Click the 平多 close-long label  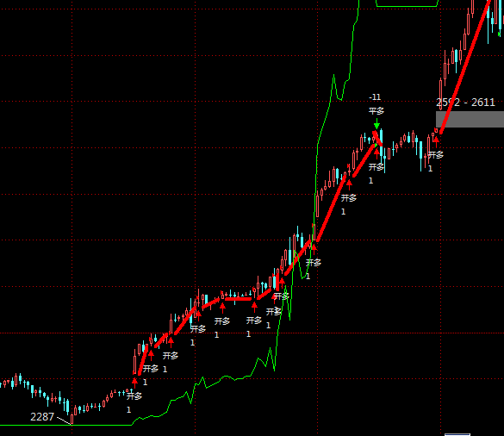[x=376, y=111]
